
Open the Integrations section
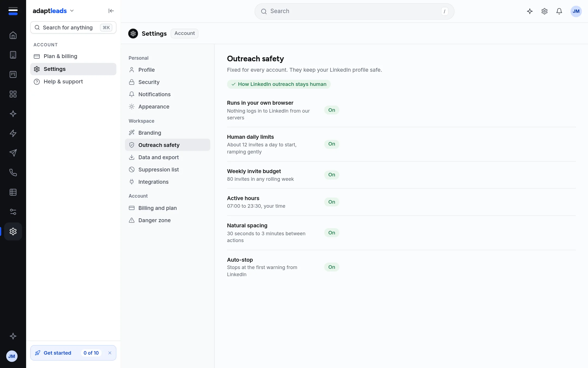[x=167, y=182]
